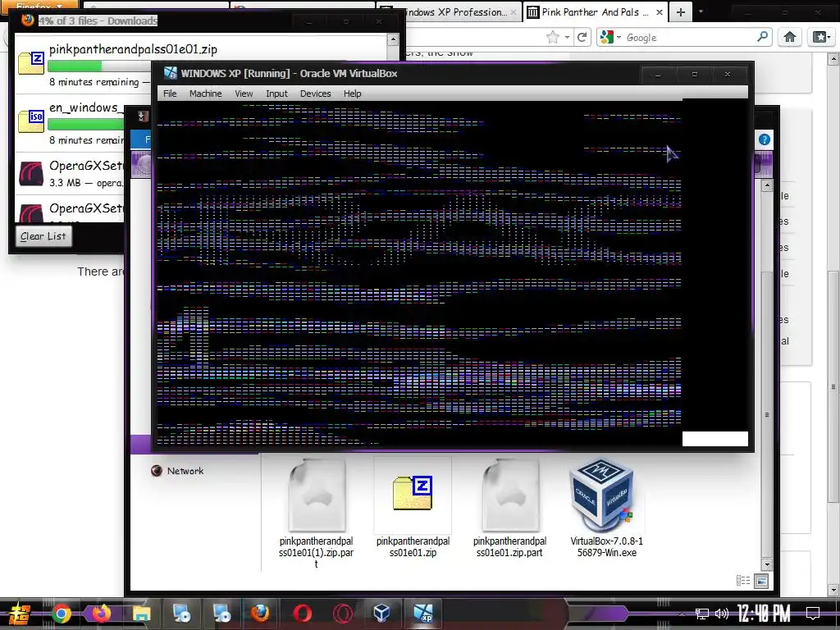The width and height of the screenshot is (840, 630).
Task: Reload the current Firefox page
Action: tap(582, 37)
